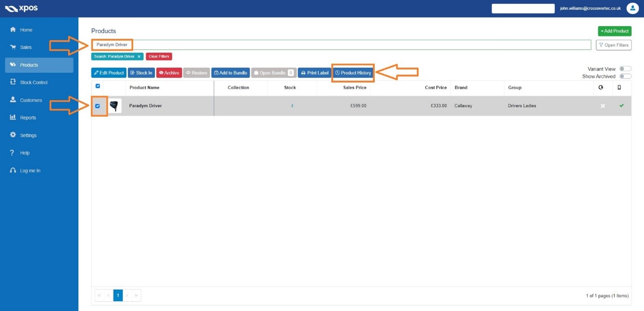Sort by the Collection column header
This screenshot has width=644, height=311.
239,87
